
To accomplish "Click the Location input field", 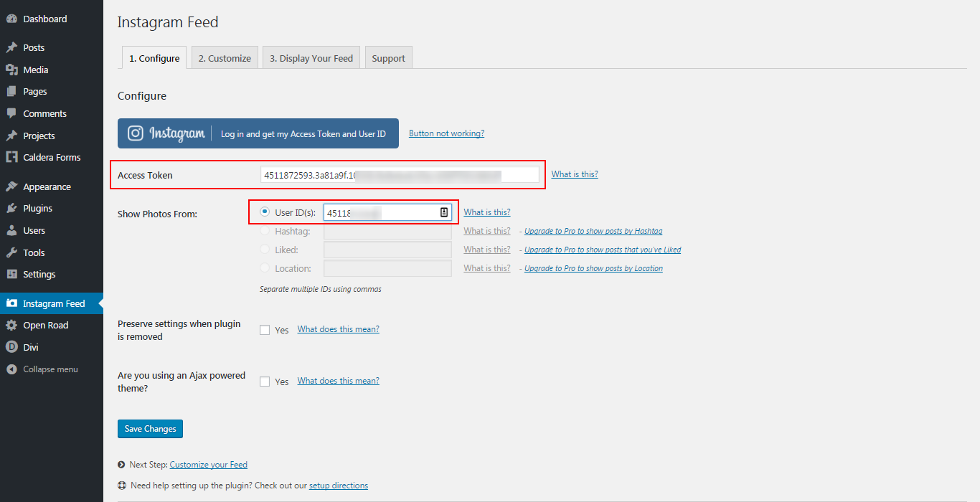I will tap(387, 268).
